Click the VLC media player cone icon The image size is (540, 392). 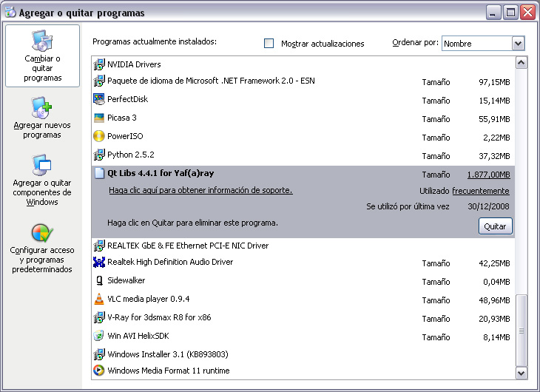pos(99,299)
